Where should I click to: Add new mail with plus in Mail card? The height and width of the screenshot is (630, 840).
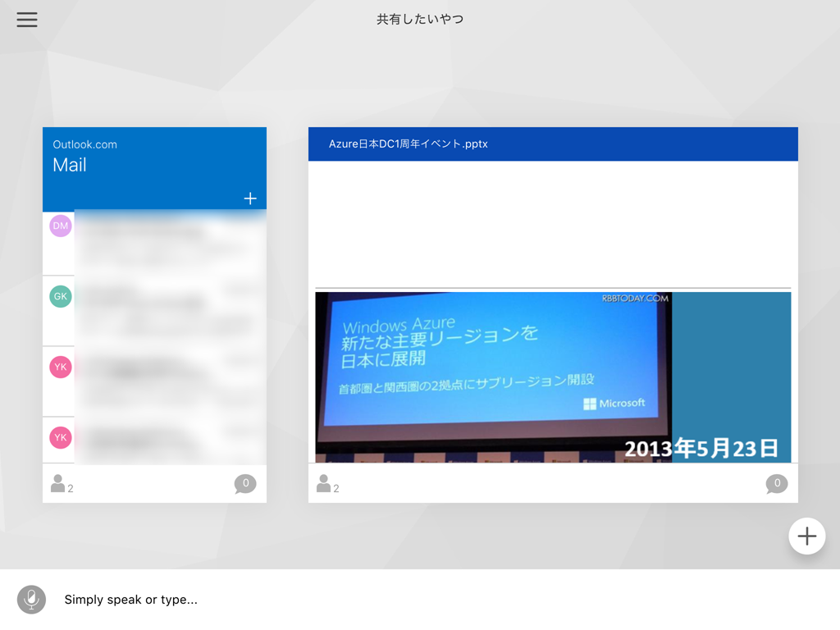pos(250,199)
